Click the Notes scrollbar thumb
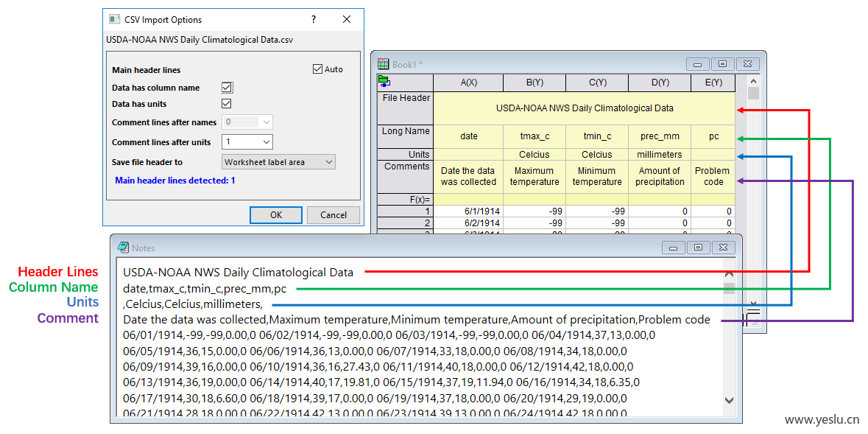The width and height of the screenshot is (868, 434). point(729,288)
